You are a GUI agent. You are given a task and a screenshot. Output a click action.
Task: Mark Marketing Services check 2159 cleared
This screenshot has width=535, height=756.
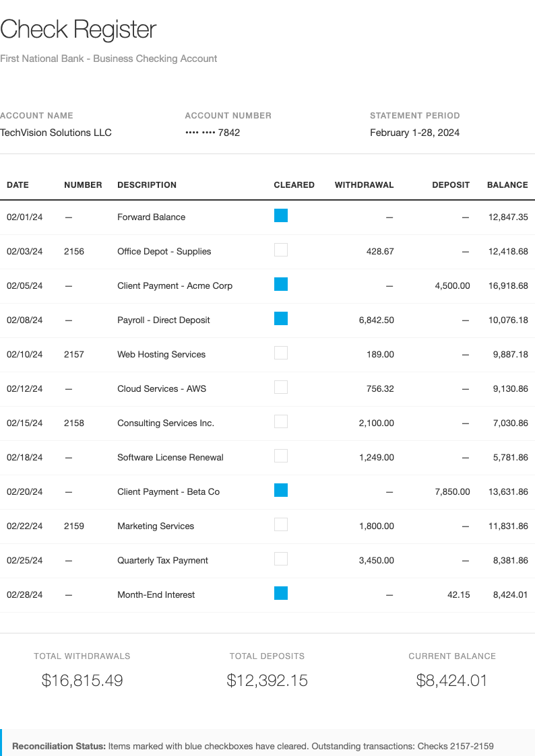281,524
